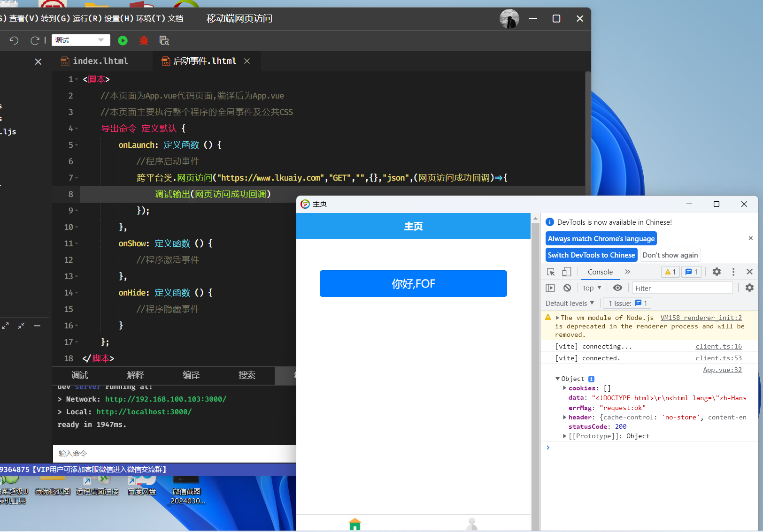The image size is (763, 532).
Task: Tap the home icon in app bottom navigation
Action: [355, 524]
